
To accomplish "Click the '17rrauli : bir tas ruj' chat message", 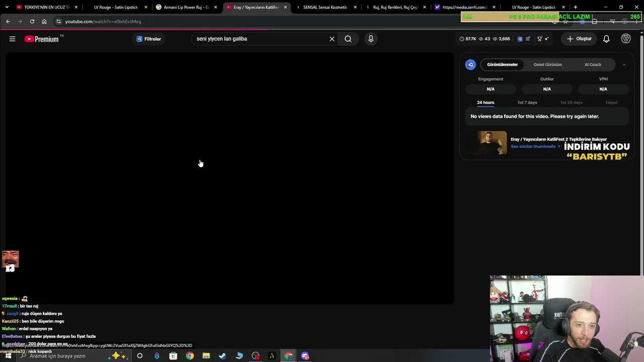I will pos(20,306).
